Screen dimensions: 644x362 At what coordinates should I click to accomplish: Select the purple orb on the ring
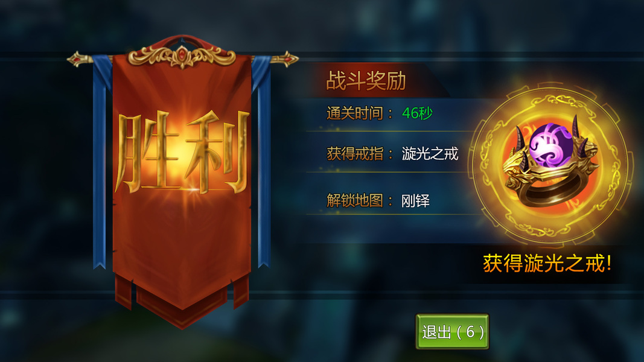coord(551,145)
